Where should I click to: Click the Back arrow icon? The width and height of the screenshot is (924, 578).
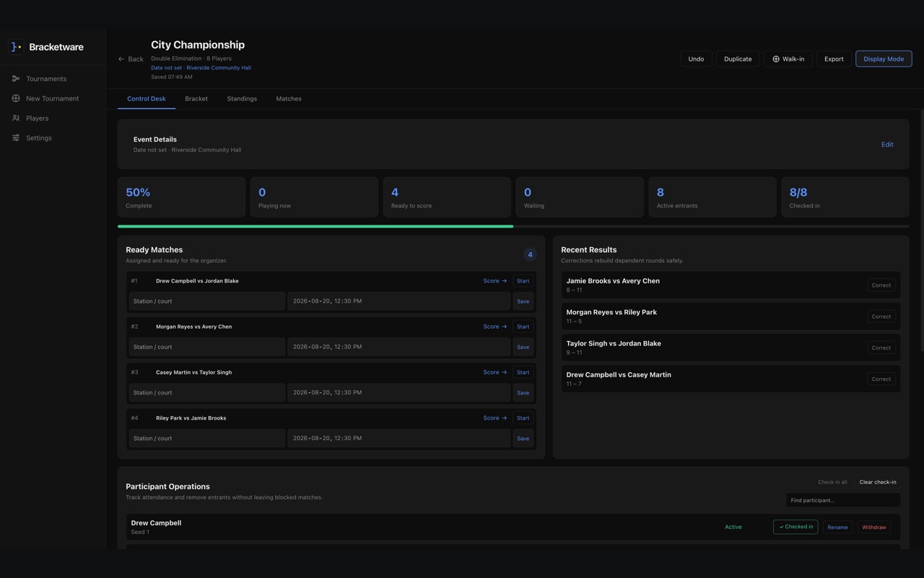click(121, 59)
